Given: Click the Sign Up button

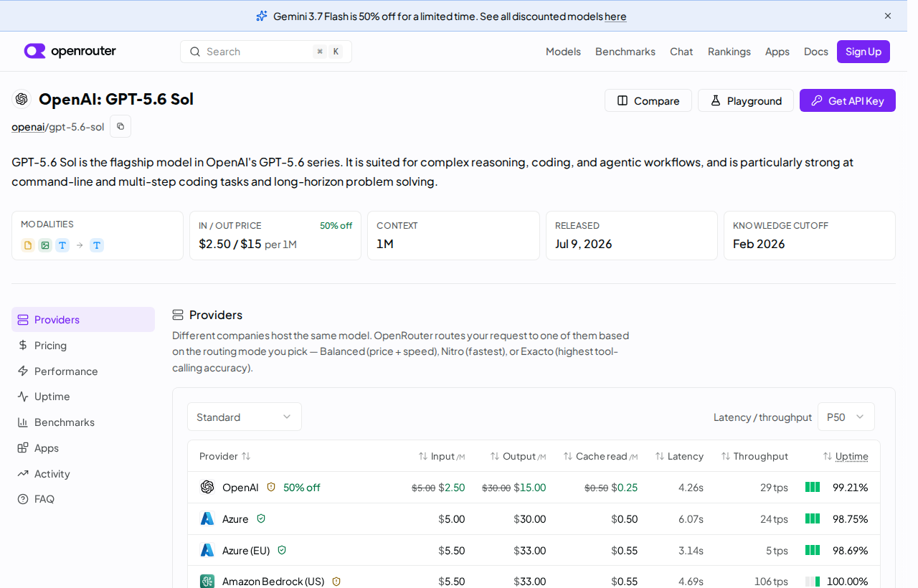Looking at the screenshot, I should [863, 52].
